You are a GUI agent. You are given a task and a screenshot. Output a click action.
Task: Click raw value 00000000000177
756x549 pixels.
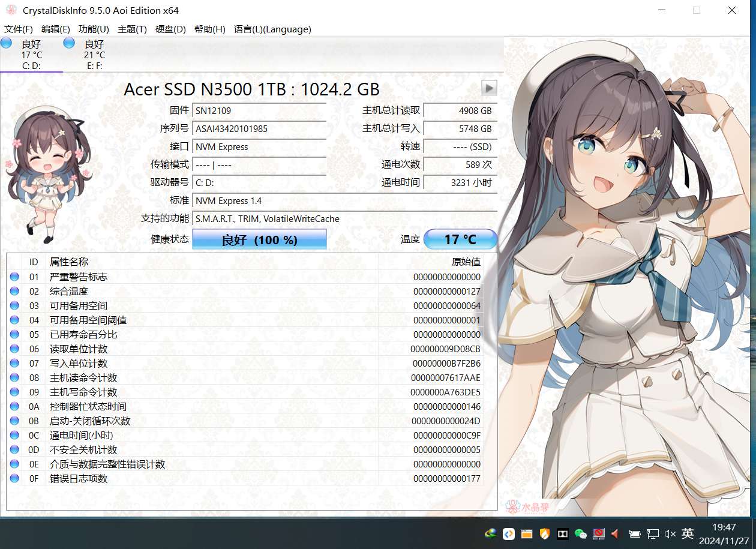pos(447,478)
